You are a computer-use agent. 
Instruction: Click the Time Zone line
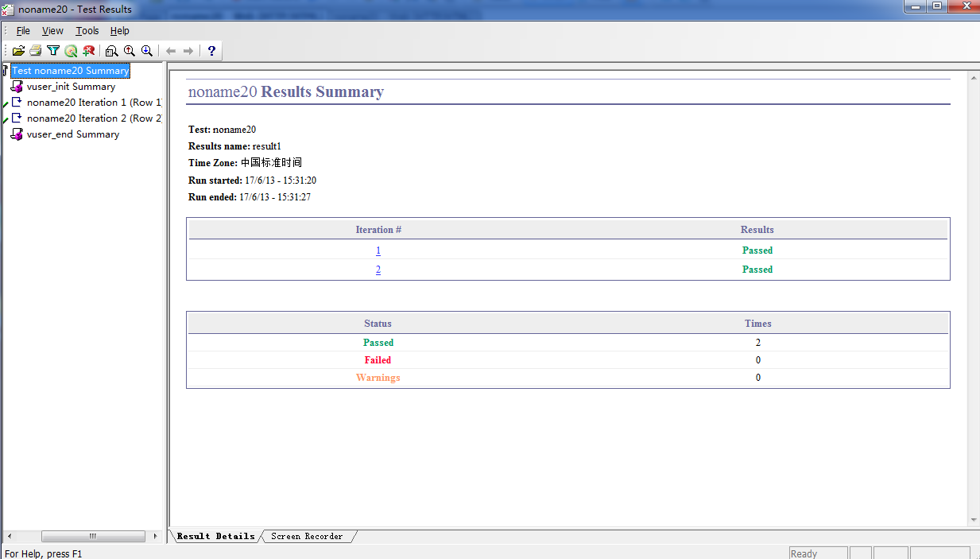[245, 163]
